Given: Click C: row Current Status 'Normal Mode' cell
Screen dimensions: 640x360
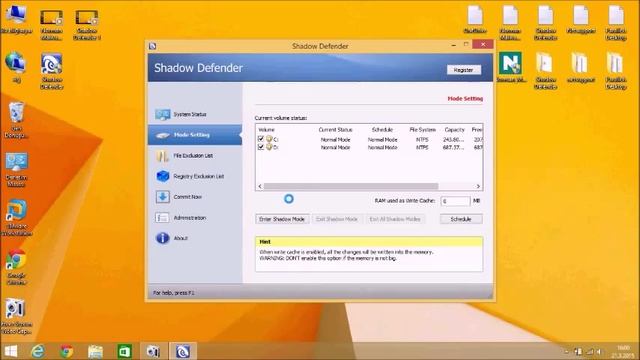Looking at the screenshot, I should (x=335, y=140).
